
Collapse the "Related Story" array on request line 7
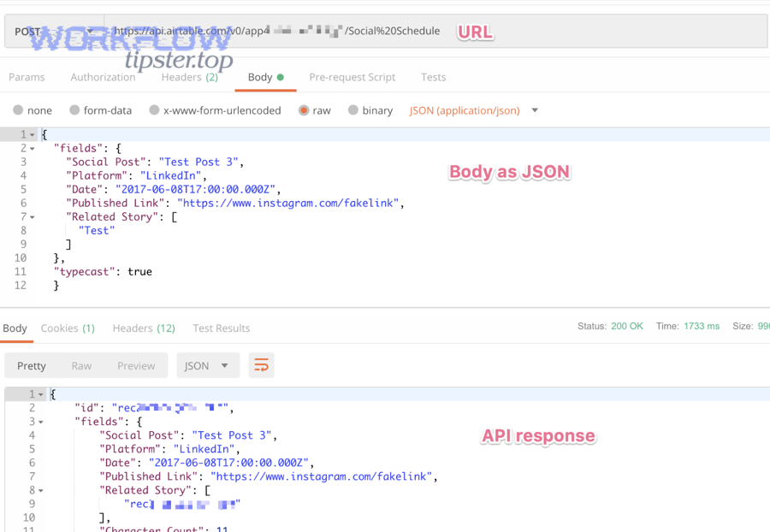[x=33, y=217]
